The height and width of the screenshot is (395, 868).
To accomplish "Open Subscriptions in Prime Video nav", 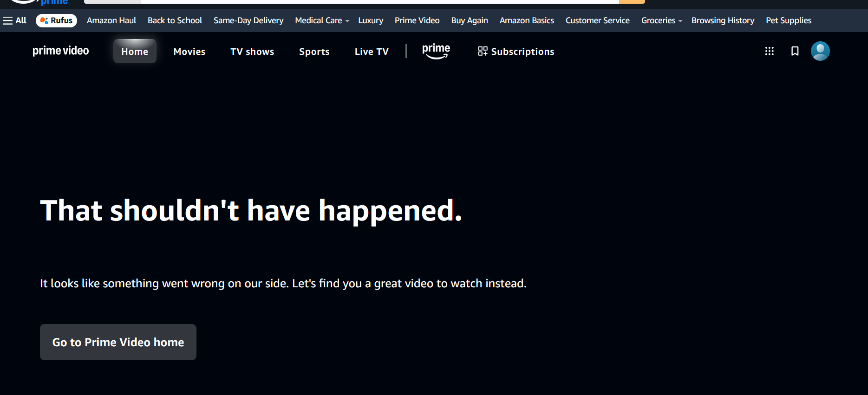I will [x=516, y=52].
